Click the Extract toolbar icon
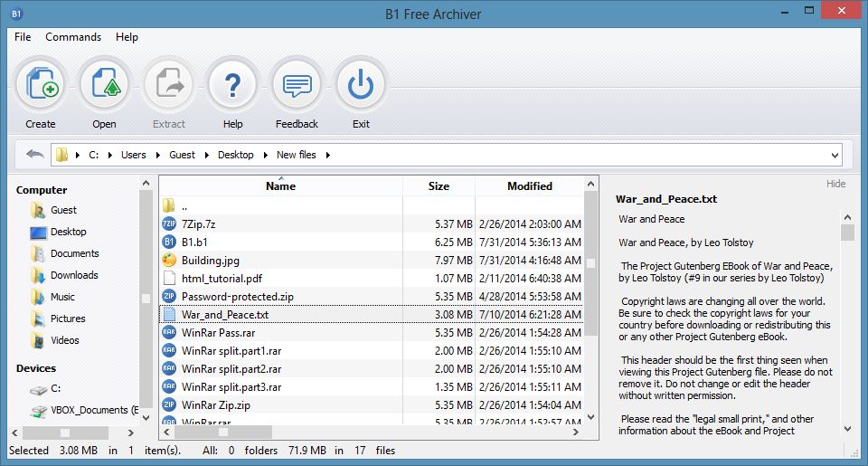Image resolution: width=868 pixels, height=466 pixels. click(169, 85)
